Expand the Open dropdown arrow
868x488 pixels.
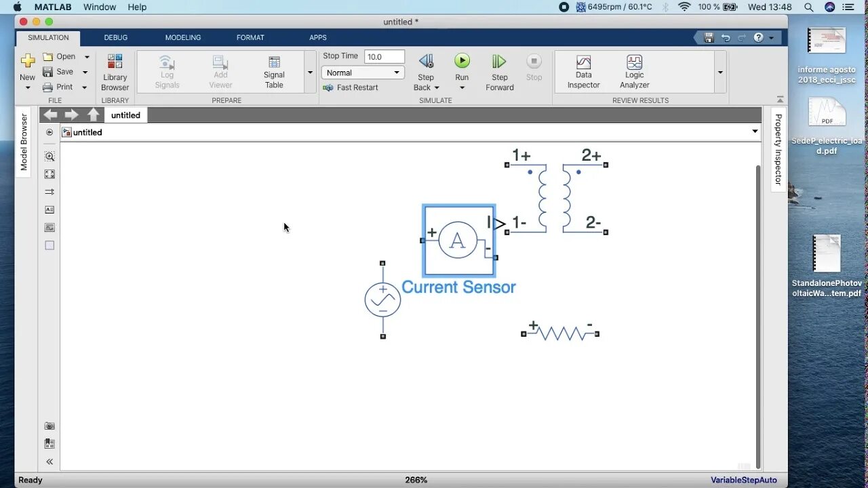click(x=87, y=57)
